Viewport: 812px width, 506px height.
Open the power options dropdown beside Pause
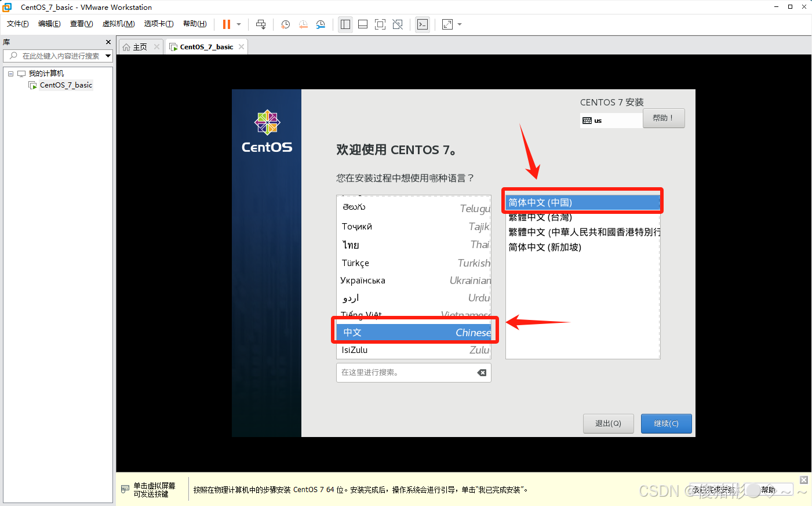tap(239, 24)
